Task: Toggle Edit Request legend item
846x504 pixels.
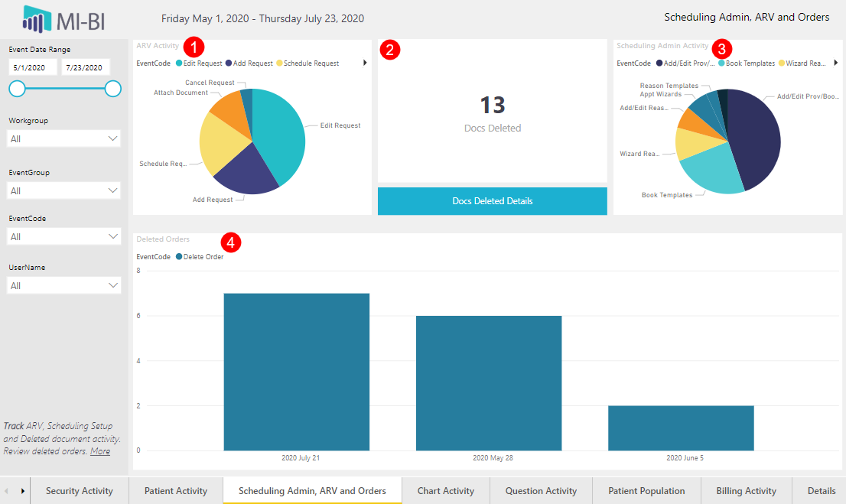Action: (202, 63)
